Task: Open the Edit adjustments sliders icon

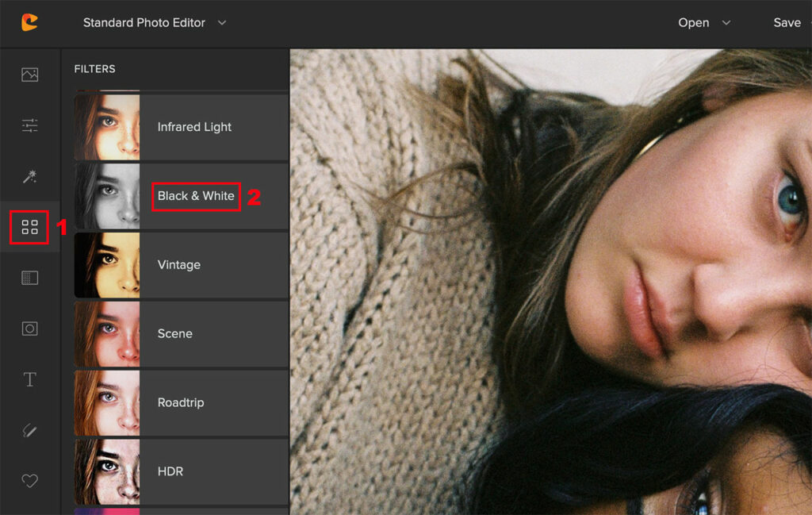Action: pos(30,125)
